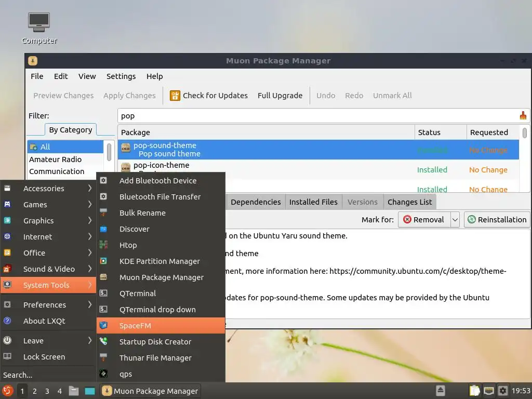Open the File menu
The height and width of the screenshot is (399, 532).
point(37,76)
